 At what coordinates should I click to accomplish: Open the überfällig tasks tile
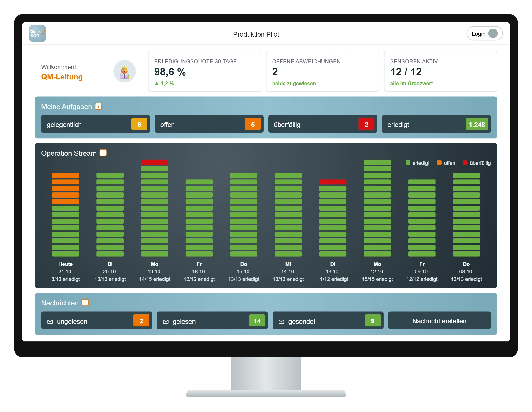322,124
